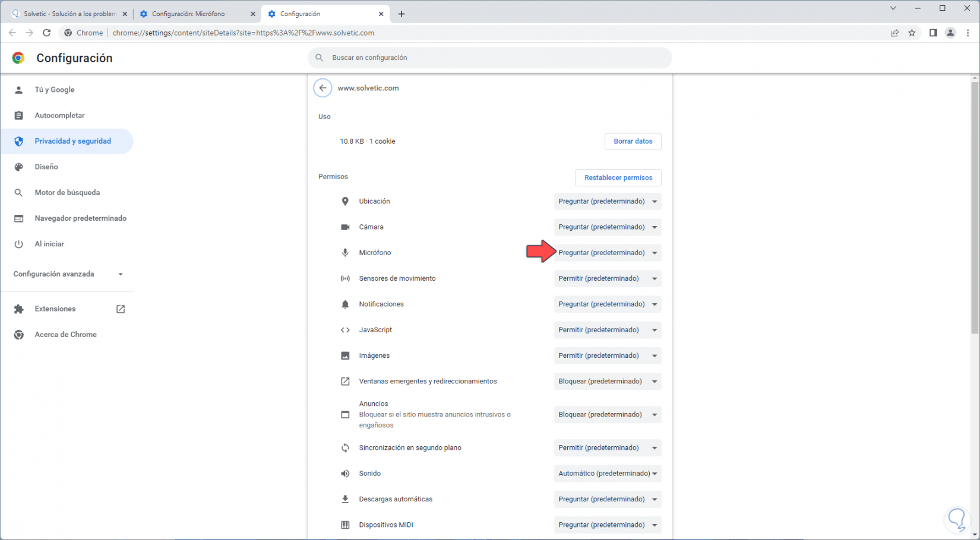Screen dimensions: 980x540
Task: Click the Borrar datos button
Action: pyautogui.click(x=633, y=141)
